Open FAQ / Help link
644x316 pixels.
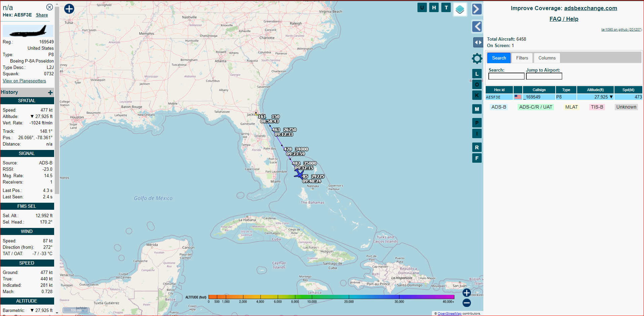564,19
